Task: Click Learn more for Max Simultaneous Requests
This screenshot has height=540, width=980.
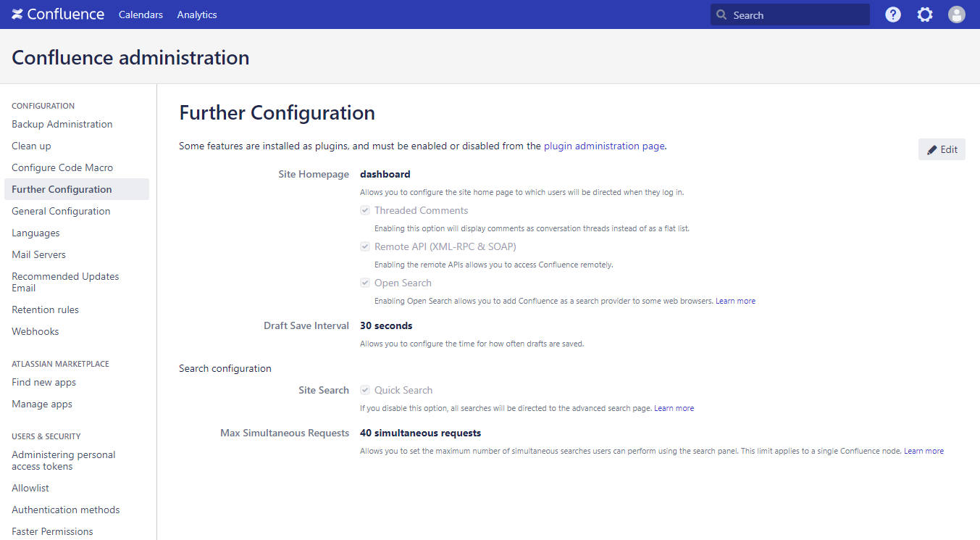Action: [x=924, y=451]
